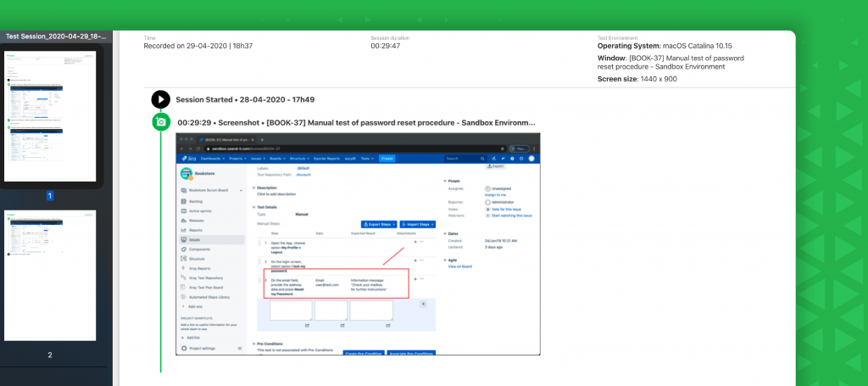Open the embedded BOOK-37 screenshot image
Screen dimensions: 868x386
358,243
